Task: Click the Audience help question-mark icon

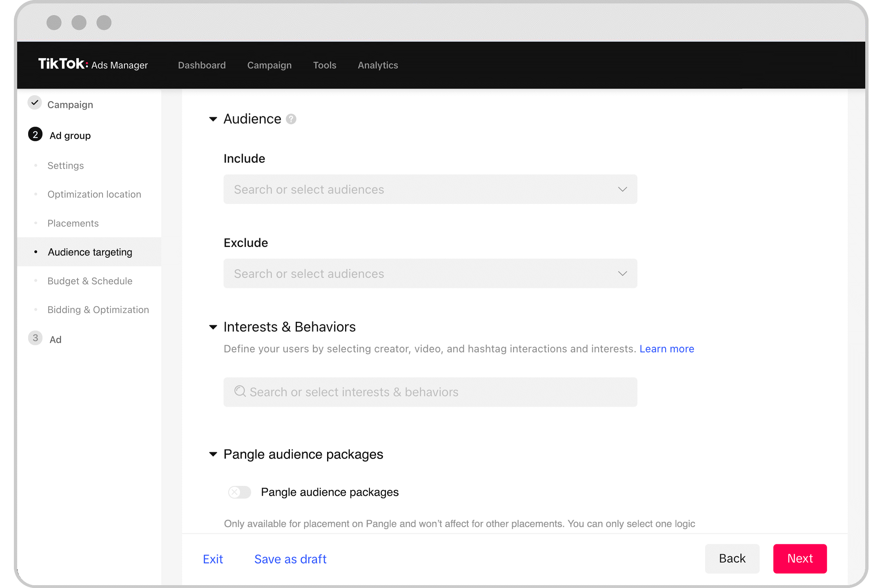Action: click(291, 119)
